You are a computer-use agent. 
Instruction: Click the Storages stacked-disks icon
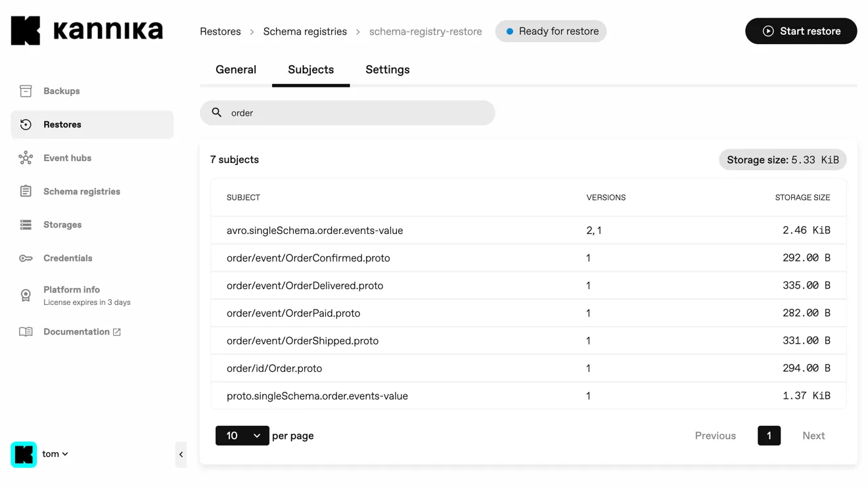[x=26, y=224]
